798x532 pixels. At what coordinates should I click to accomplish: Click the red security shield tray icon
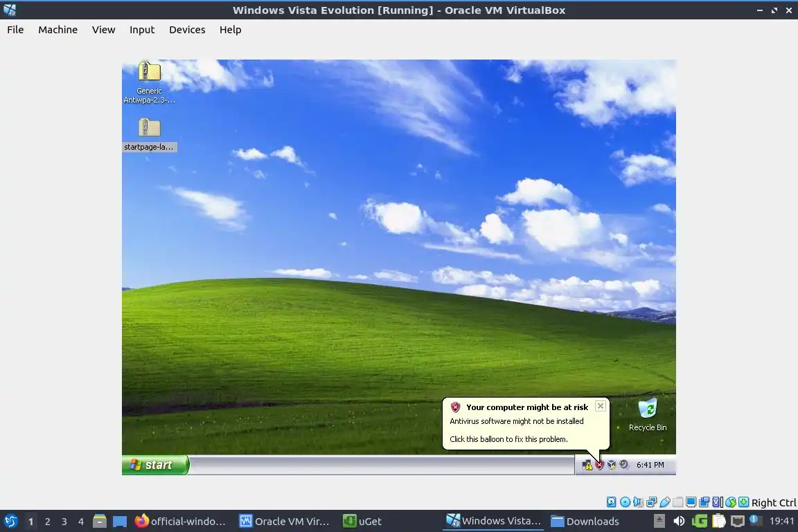(599, 465)
